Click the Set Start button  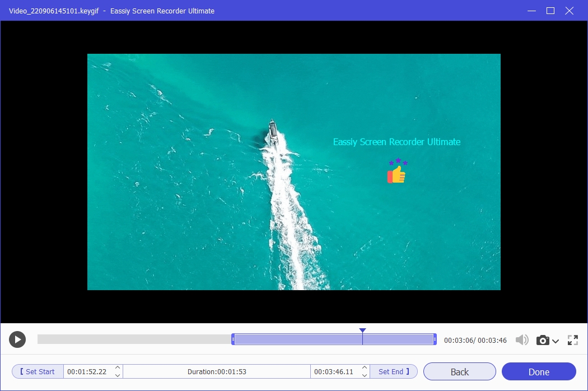click(x=38, y=371)
